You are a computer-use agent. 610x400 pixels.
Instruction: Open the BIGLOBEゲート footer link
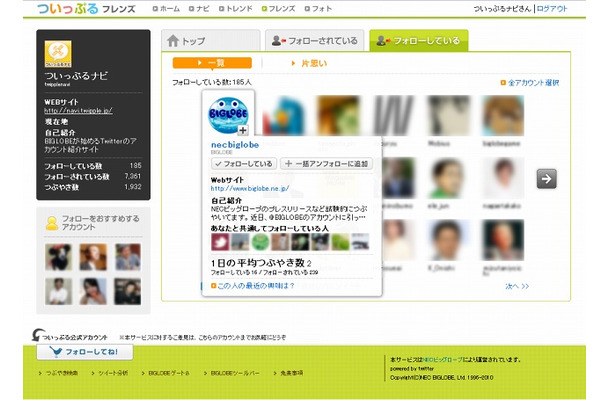pos(165,373)
